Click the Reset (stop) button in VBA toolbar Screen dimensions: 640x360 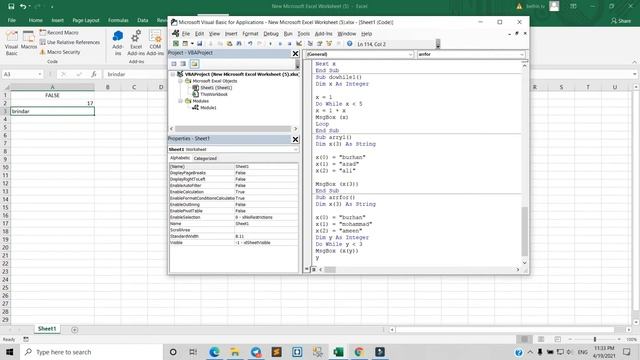tap(290, 44)
